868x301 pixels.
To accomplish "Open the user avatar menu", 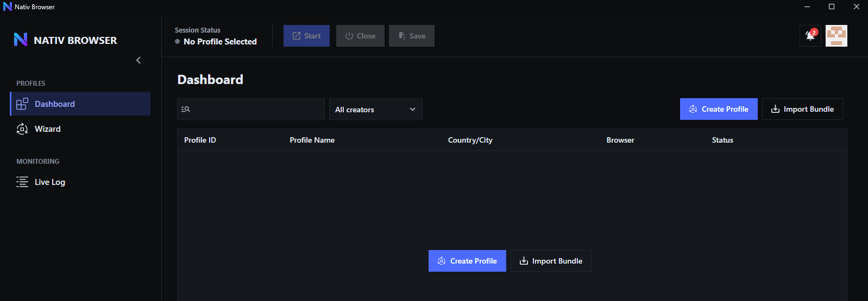I will coord(836,36).
